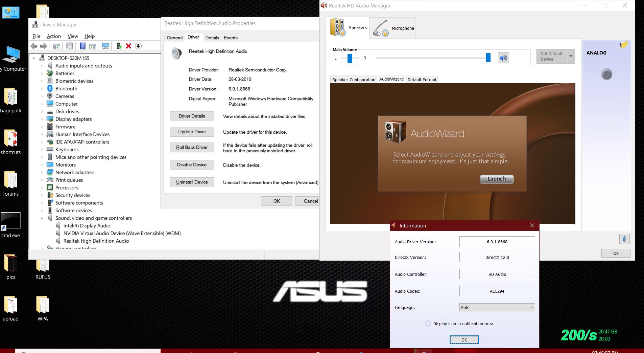Open the cmd.exe desktop shortcut

10,225
